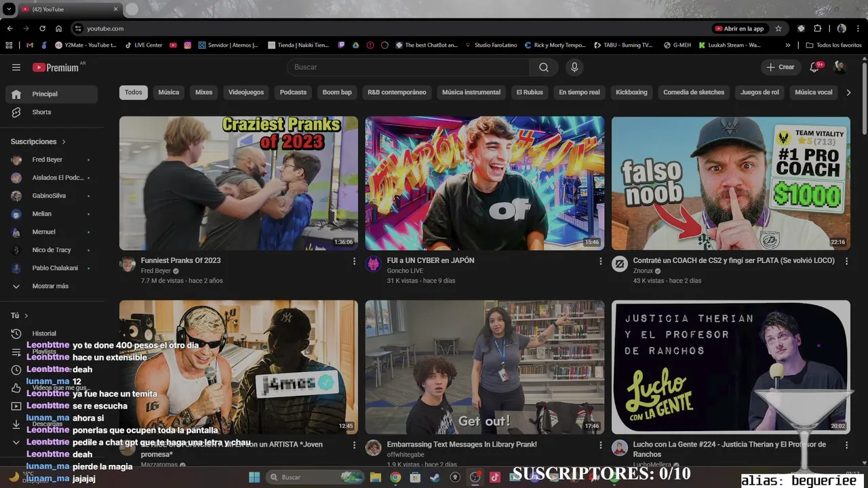868x488 pixels.
Task: Select the Música instrumental chip
Action: point(471,93)
